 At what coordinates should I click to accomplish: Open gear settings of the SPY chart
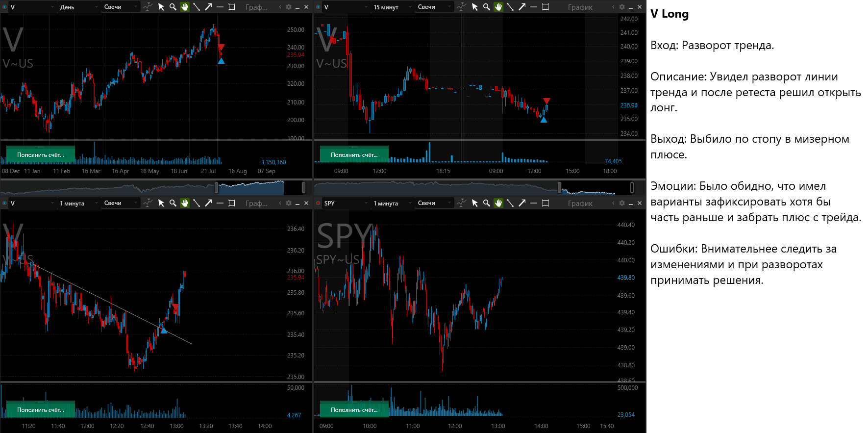[x=622, y=203]
